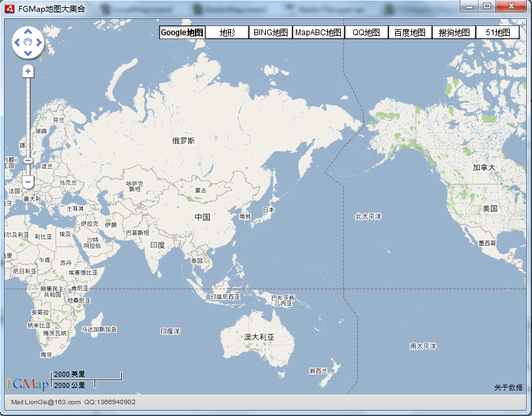Select the BING地图 map source
Viewport: 532px width, 416px height.
coord(271,33)
